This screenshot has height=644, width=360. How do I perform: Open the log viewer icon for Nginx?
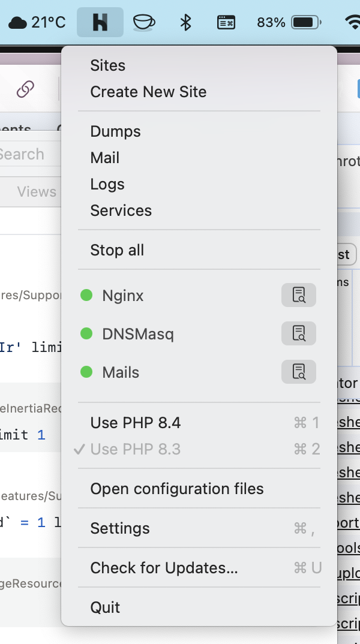pos(299,295)
